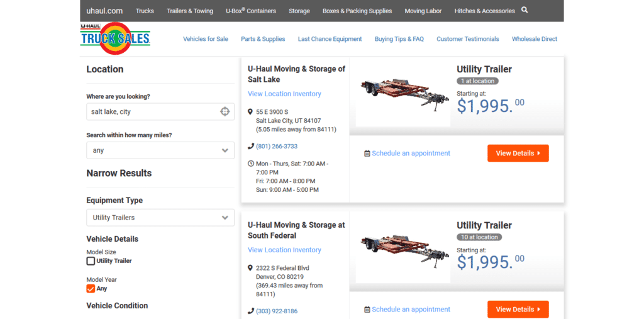Click the U-Haul Truck Sales logo
The height and width of the screenshot is (319, 644).
115,38
